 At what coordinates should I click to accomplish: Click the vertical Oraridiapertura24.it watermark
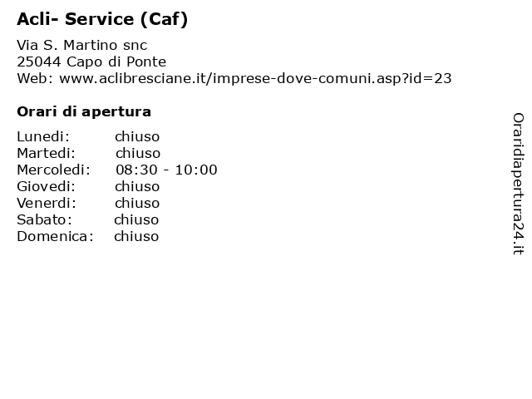[518, 184]
